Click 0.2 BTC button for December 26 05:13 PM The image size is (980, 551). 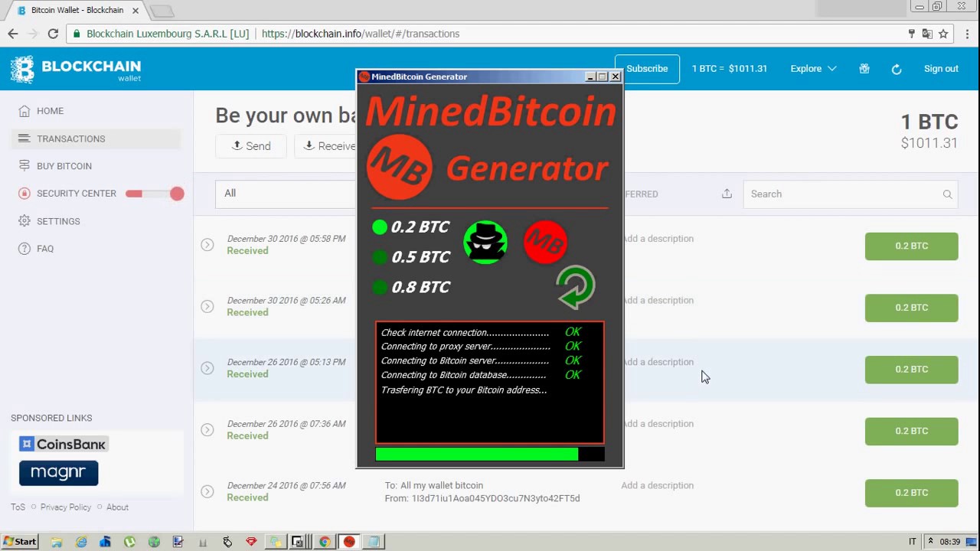(x=912, y=370)
